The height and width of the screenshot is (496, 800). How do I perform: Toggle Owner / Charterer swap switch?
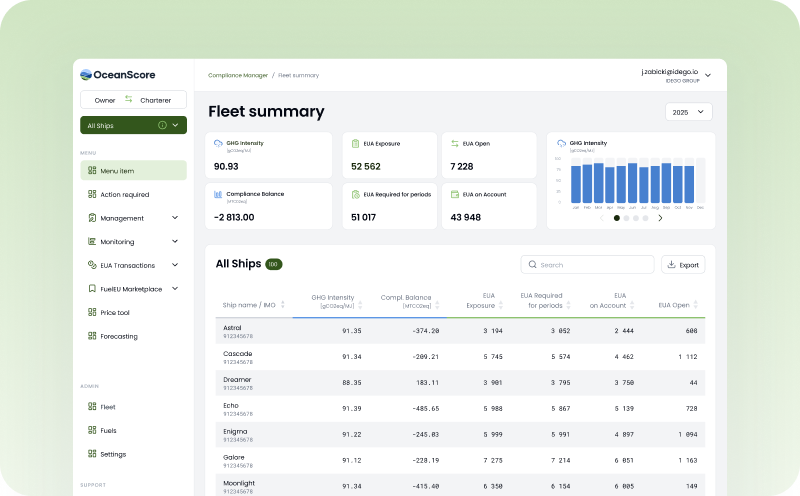128,99
